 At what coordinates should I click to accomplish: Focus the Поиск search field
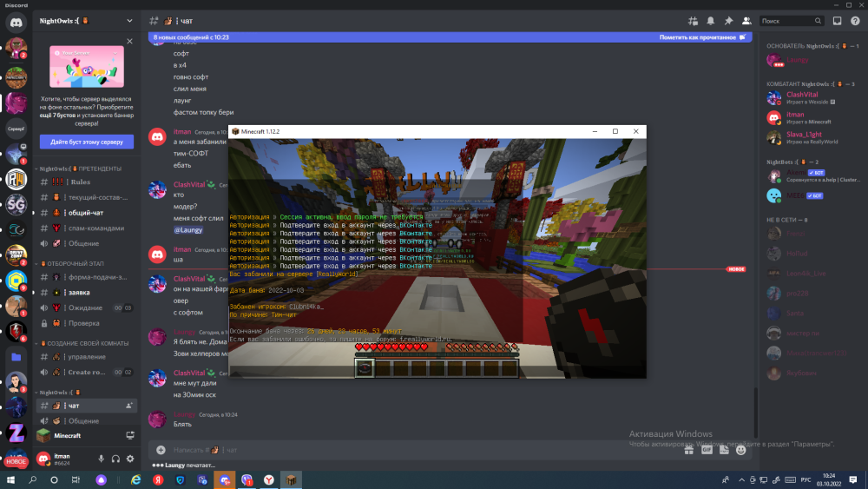(791, 21)
